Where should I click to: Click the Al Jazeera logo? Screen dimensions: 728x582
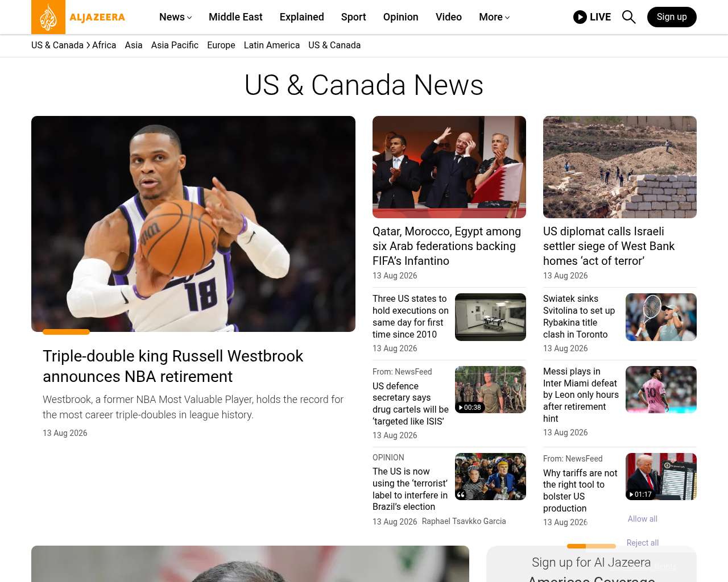(x=78, y=17)
